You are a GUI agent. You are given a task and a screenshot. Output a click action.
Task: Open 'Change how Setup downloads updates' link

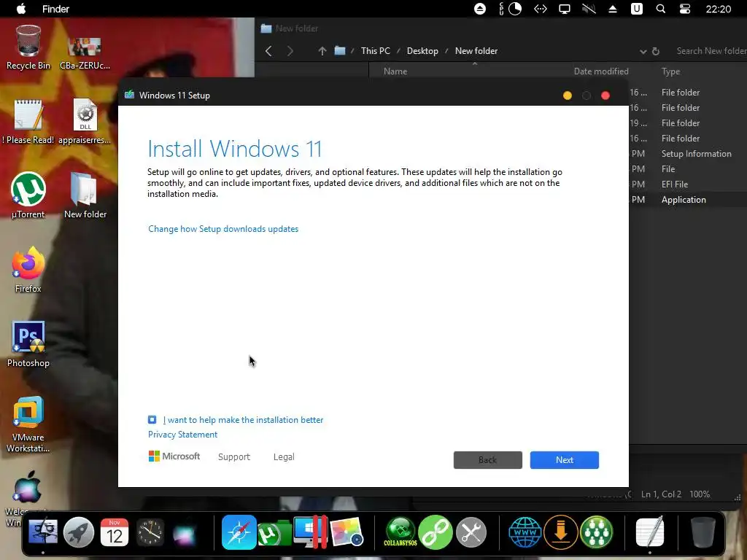pos(223,229)
